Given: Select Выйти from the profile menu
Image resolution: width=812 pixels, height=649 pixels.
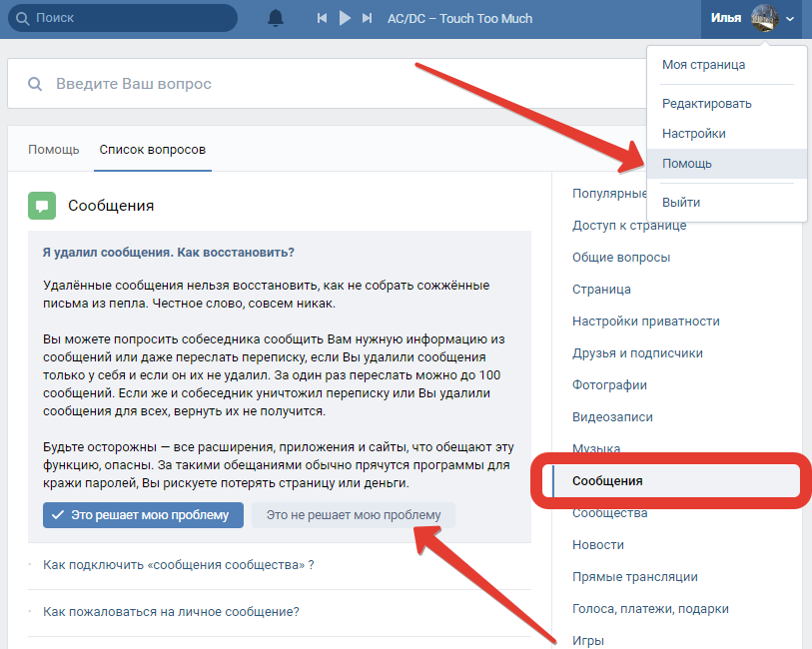Looking at the screenshot, I should (x=681, y=203).
